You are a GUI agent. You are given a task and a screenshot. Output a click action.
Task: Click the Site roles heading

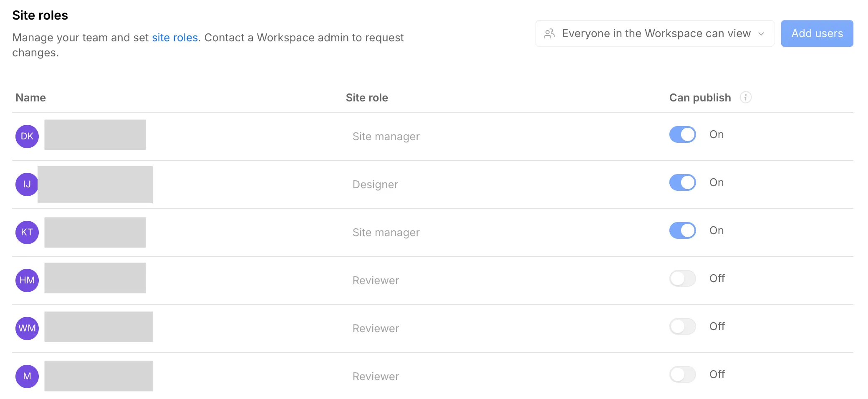click(x=40, y=15)
